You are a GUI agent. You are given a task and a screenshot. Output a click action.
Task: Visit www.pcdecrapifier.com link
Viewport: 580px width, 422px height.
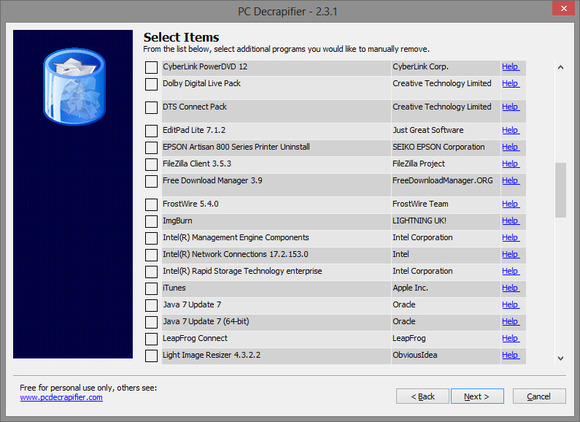pos(61,398)
